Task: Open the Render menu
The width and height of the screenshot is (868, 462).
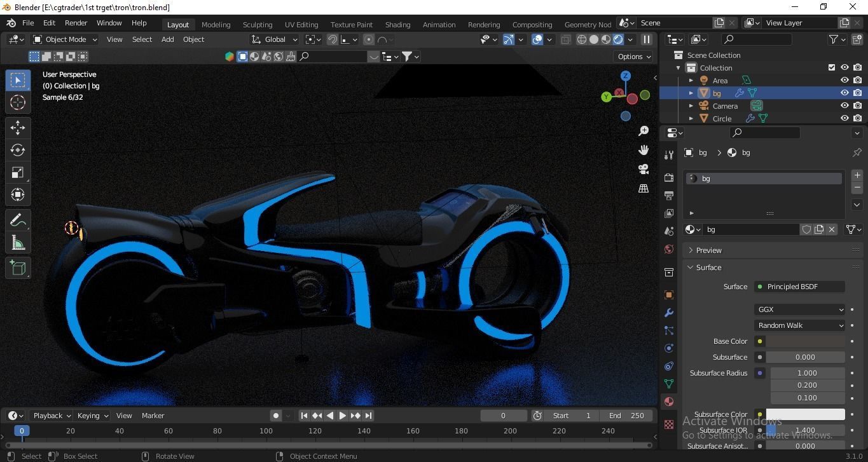Action: tap(76, 23)
